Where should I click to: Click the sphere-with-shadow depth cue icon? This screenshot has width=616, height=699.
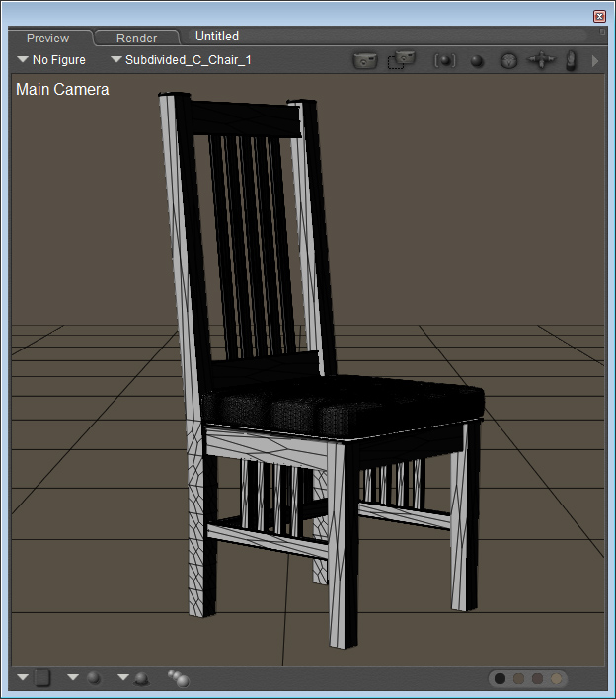point(141,679)
